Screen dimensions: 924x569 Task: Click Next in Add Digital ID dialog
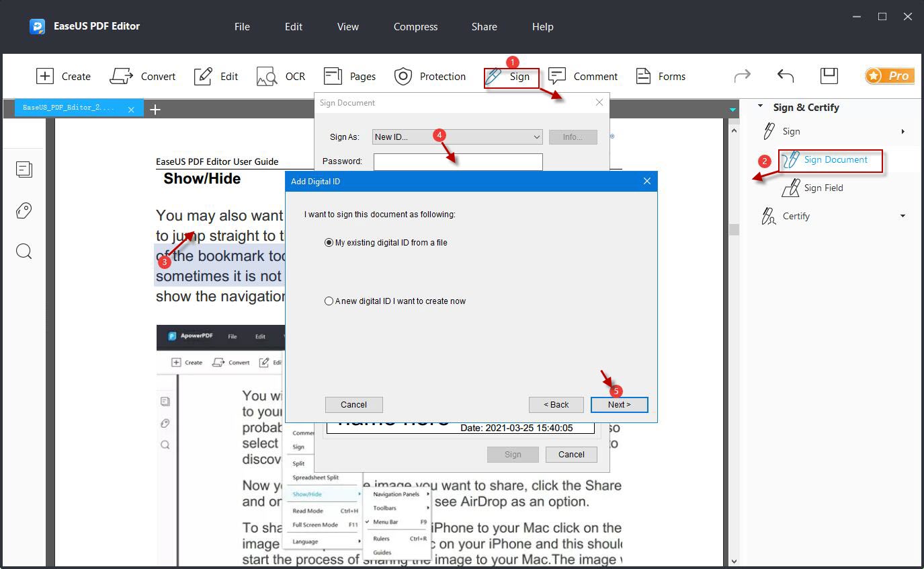pos(620,404)
